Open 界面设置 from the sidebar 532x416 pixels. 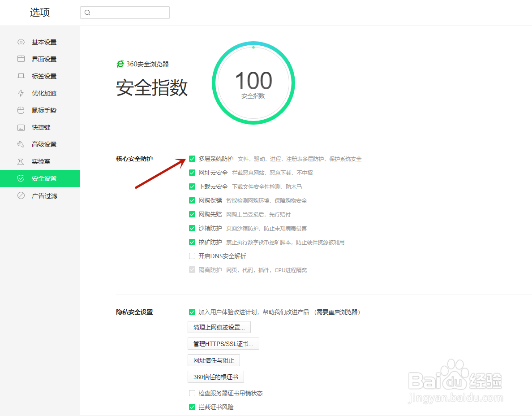pyautogui.click(x=21, y=59)
